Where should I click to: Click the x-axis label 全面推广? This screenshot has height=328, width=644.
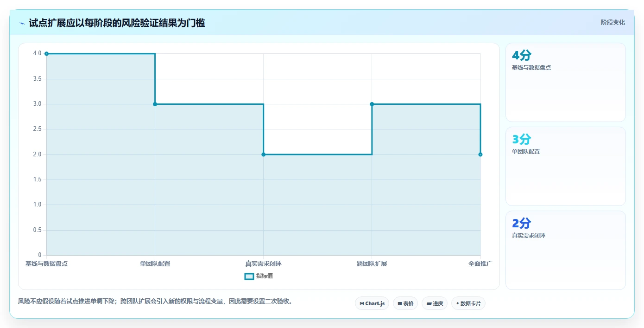click(x=480, y=264)
